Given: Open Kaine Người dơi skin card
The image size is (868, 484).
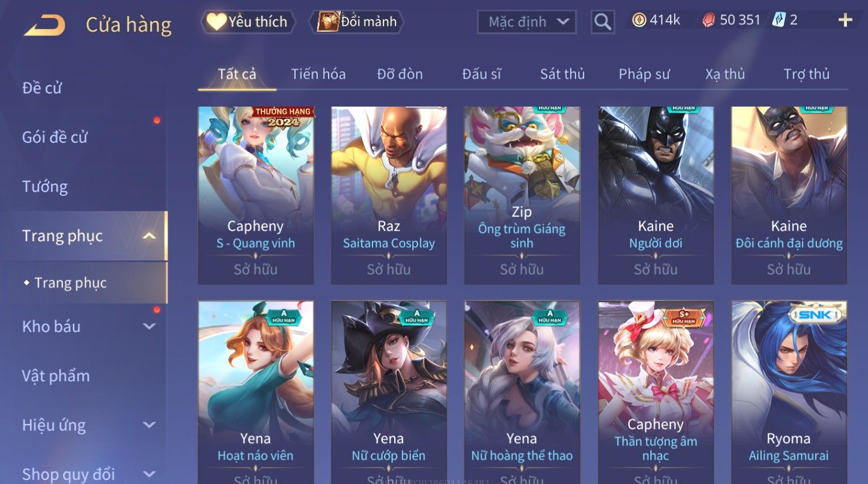Looking at the screenshot, I should point(656,195).
